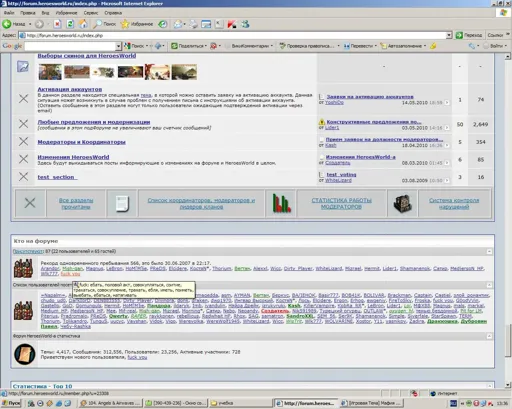The image size is (512, 409).
Task: Click the Пуск start button
Action: coord(11,403)
